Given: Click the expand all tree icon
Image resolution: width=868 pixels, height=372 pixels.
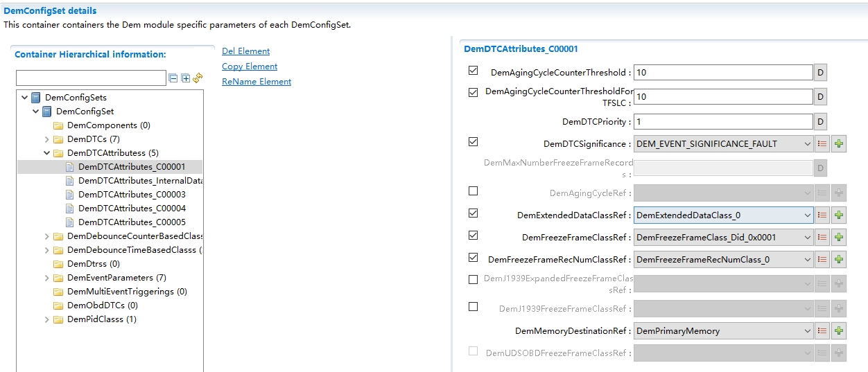Looking at the screenshot, I should (x=185, y=78).
